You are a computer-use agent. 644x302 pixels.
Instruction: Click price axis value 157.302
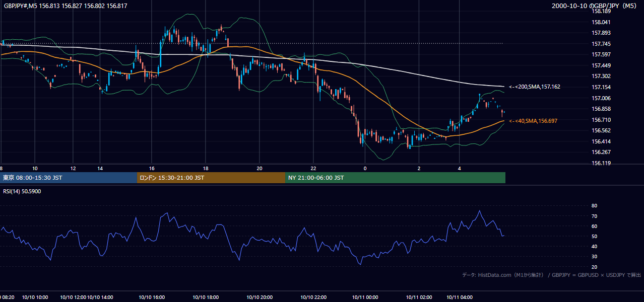(601, 77)
